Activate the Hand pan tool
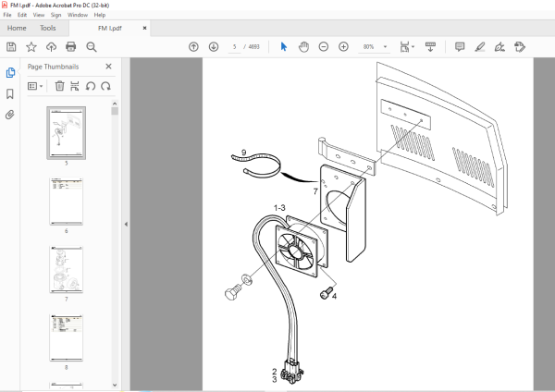This screenshot has width=555, height=392. [303, 47]
